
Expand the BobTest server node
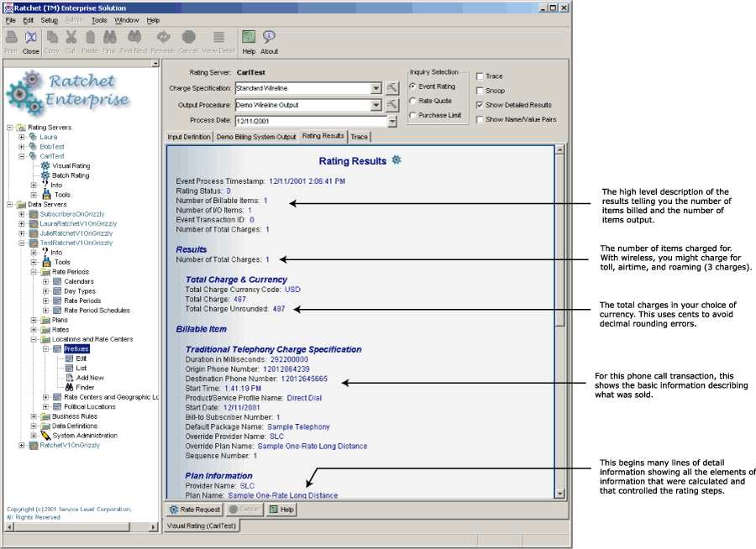coord(22,147)
